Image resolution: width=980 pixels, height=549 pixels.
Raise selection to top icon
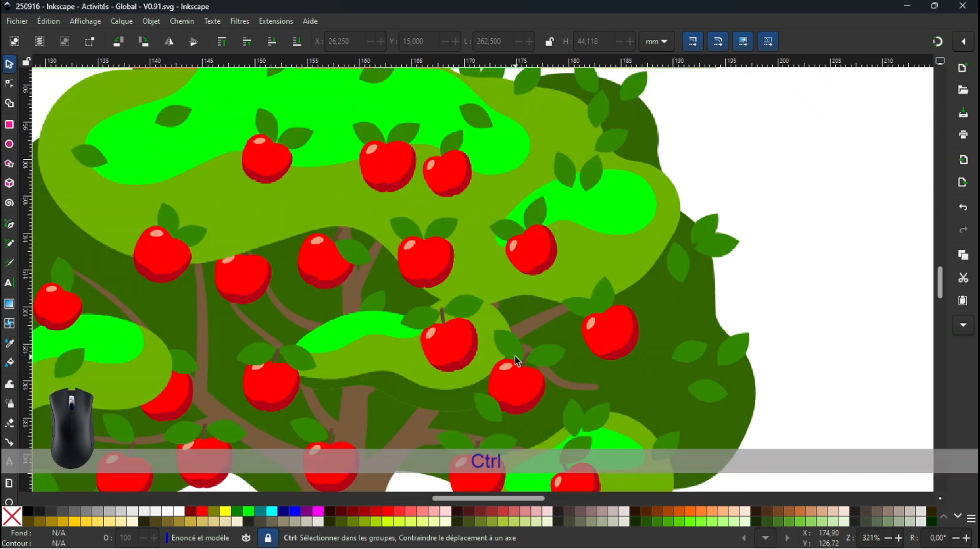pos(221,42)
